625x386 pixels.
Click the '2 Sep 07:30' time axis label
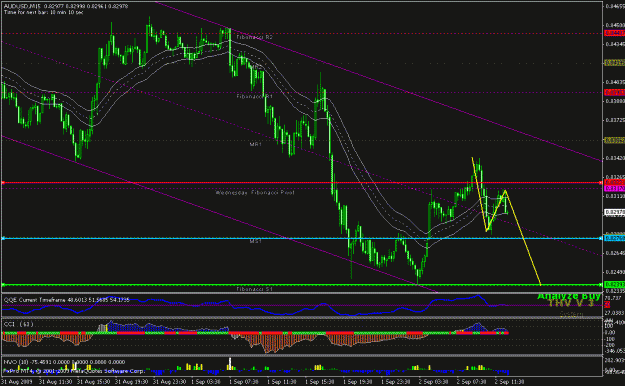point(471,382)
